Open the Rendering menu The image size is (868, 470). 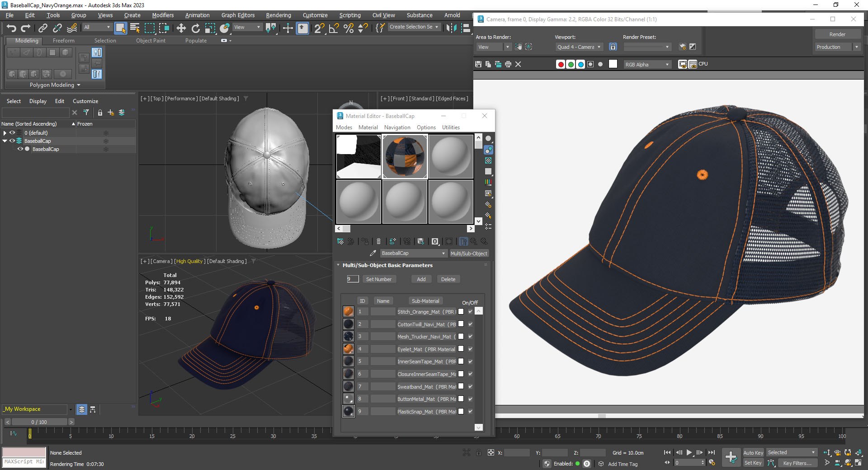click(278, 15)
